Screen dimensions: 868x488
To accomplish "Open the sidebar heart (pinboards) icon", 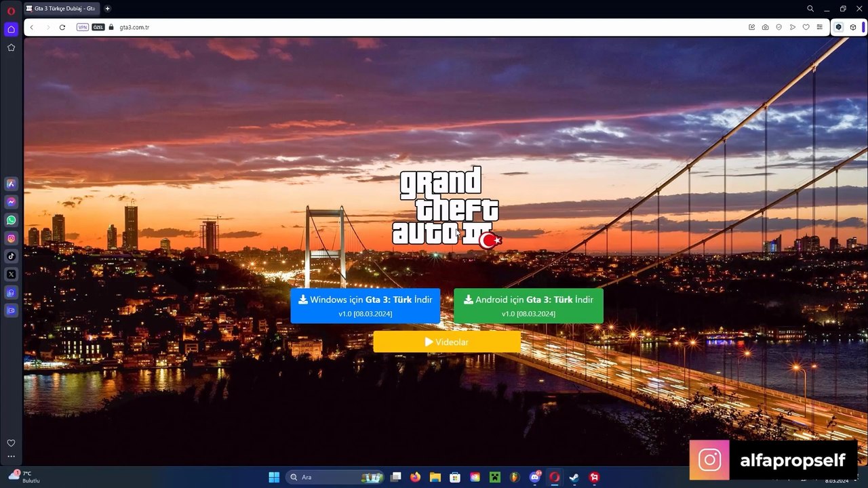I will (11, 443).
